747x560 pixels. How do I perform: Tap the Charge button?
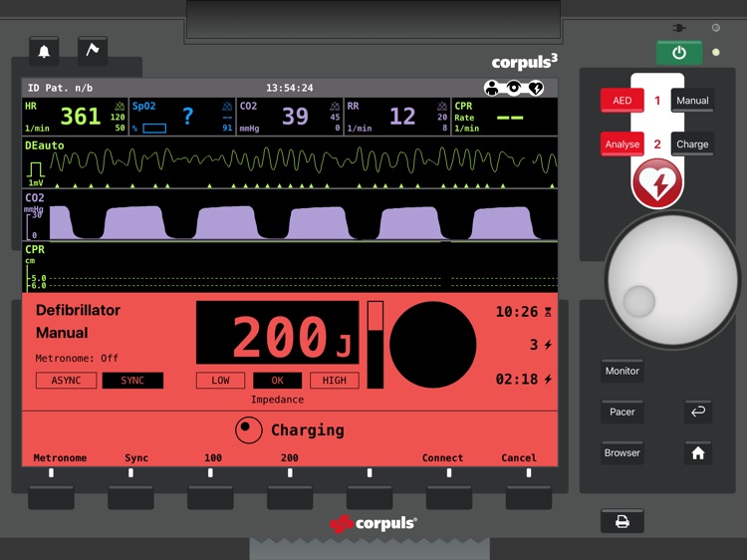point(692,143)
